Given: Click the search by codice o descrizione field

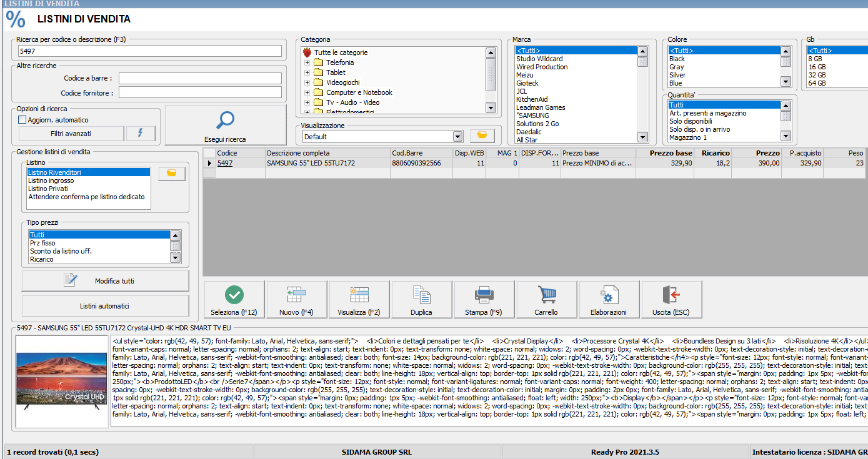Looking at the screenshot, I should point(150,51).
